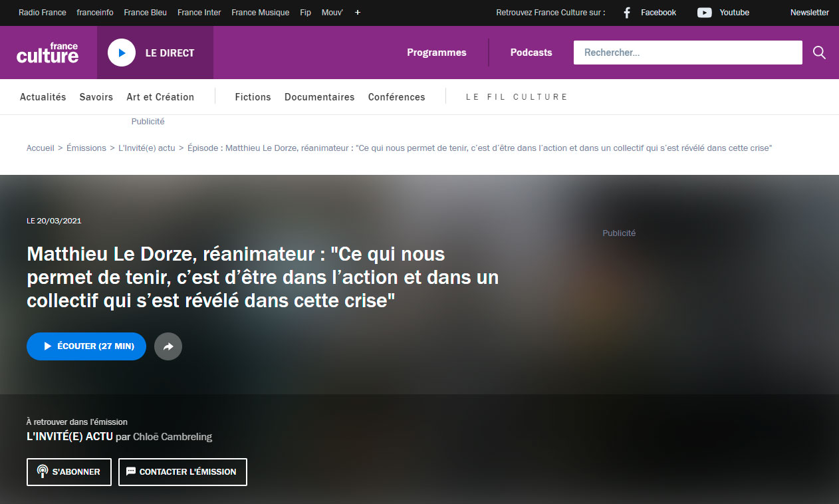Open Documentaires section
The image size is (839, 504).
[x=320, y=97]
